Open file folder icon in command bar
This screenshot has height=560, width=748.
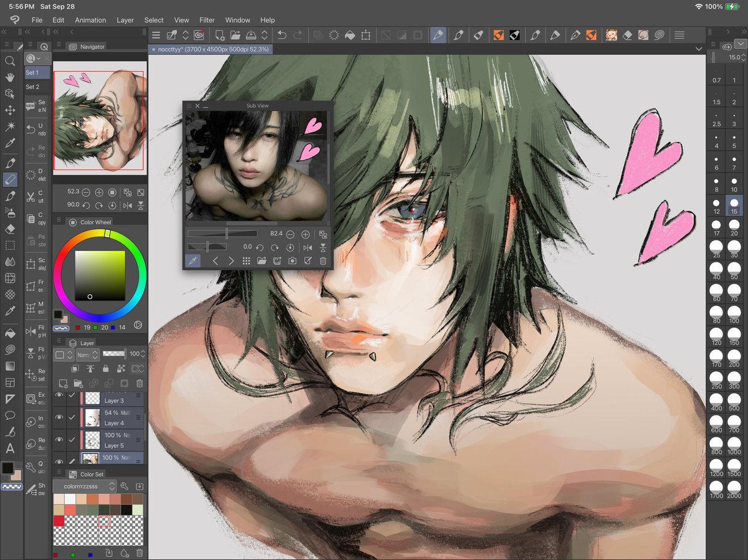click(x=235, y=36)
